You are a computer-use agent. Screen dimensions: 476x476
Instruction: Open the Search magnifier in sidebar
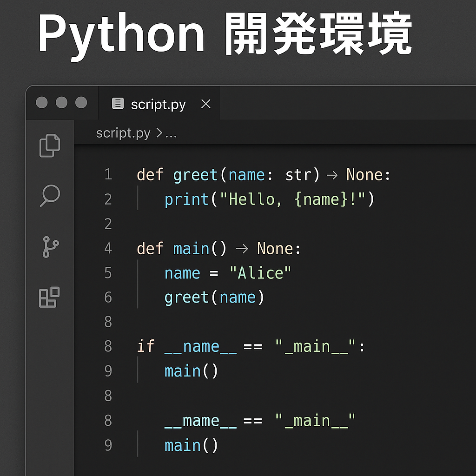coord(50,196)
